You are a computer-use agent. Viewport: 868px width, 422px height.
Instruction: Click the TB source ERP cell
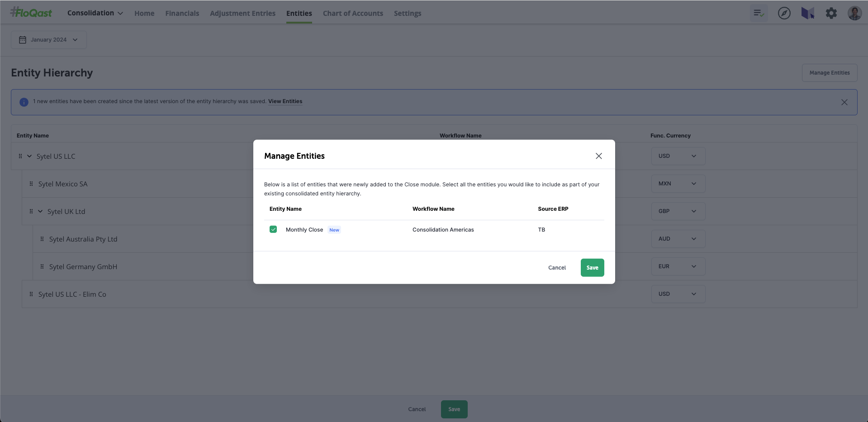pos(541,230)
